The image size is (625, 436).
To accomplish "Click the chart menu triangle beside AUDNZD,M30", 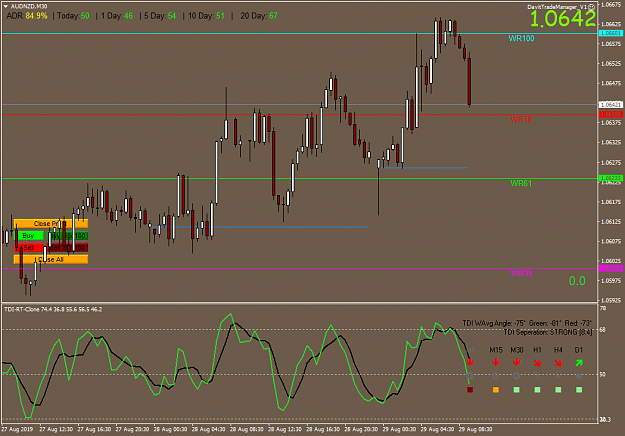I will pos(6,6).
